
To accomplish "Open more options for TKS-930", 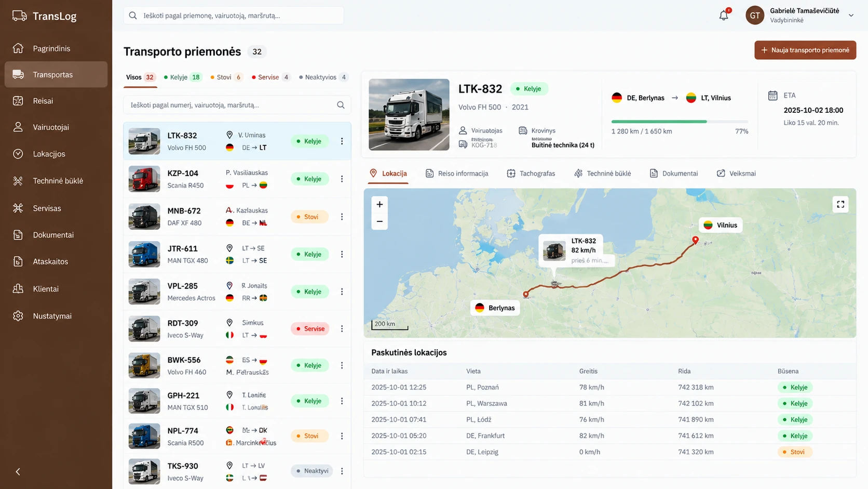I will point(342,471).
